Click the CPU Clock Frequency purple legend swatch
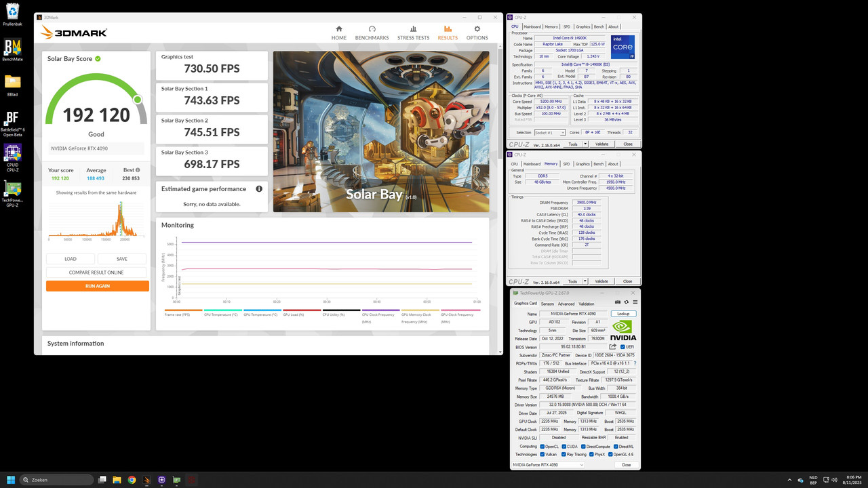The width and height of the screenshot is (868, 488). [380, 310]
